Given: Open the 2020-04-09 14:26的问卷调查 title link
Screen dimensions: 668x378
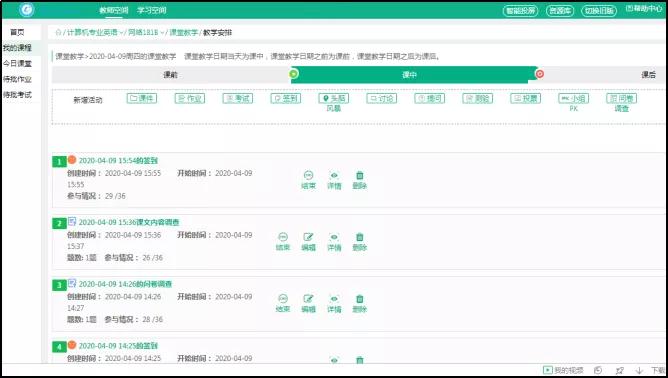Looking at the screenshot, I should click(x=125, y=284).
